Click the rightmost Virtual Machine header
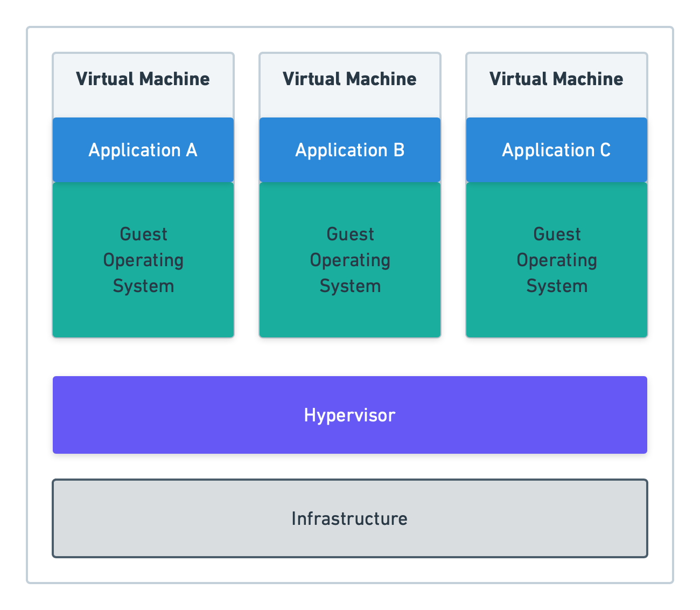Screen dimensions: 700x610 tap(556, 79)
